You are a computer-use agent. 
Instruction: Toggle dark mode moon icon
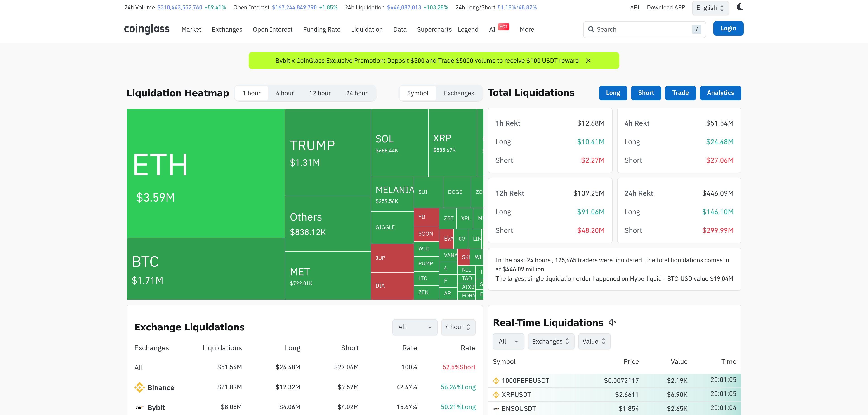click(x=740, y=7)
